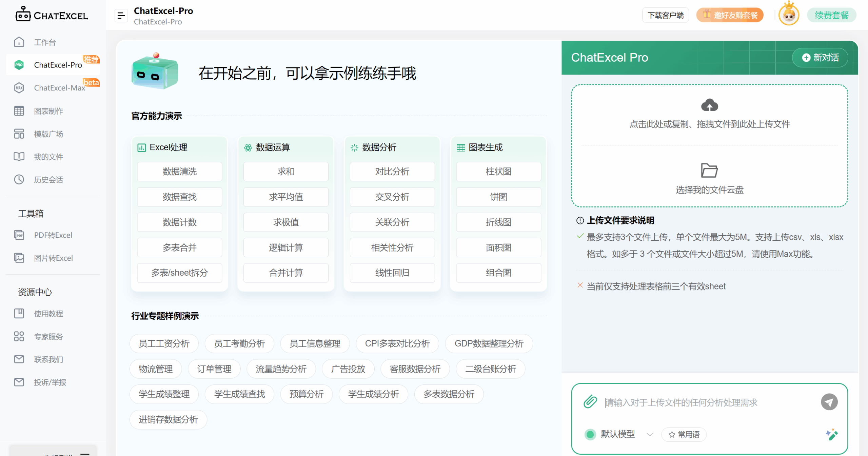
Task: Click the 历史会话 history sessions icon
Action: click(19, 179)
